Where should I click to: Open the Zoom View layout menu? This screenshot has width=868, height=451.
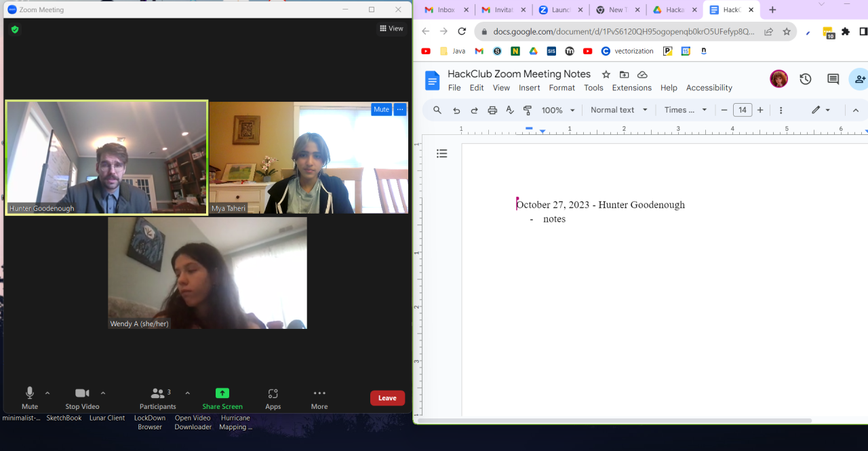(x=391, y=28)
